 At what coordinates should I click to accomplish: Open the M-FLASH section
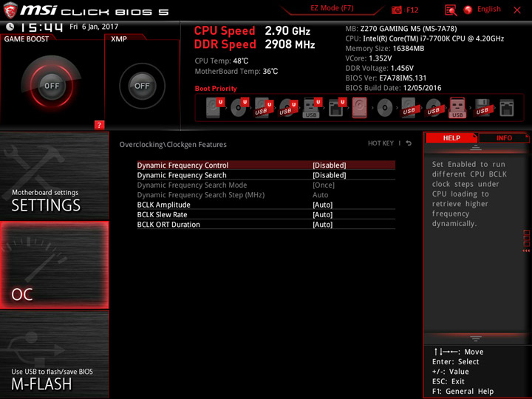point(54,354)
